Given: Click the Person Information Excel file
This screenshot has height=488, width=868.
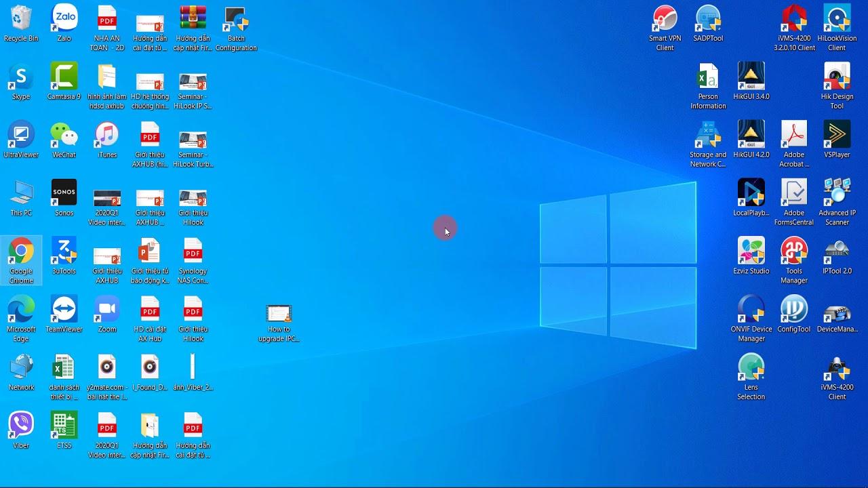Looking at the screenshot, I should click(x=708, y=87).
